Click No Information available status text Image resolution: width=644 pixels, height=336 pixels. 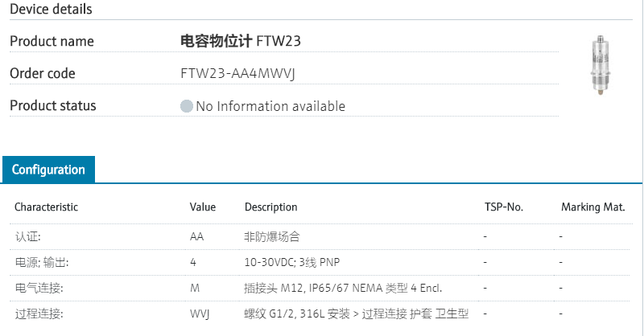pos(270,106)
